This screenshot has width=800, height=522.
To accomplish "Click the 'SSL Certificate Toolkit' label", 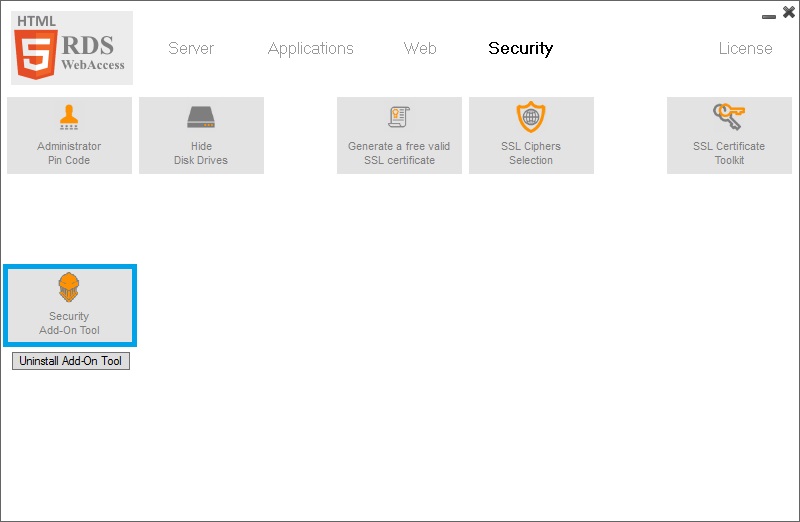I will pyautogui.click(x=729, y=153).
